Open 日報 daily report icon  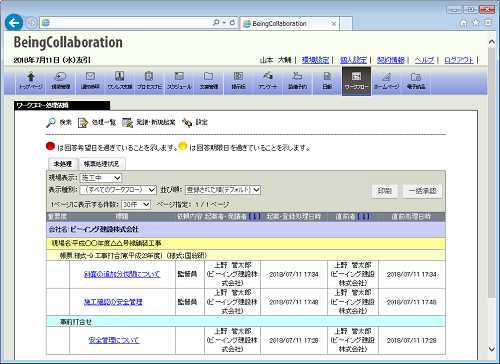(x=327, y=81)
